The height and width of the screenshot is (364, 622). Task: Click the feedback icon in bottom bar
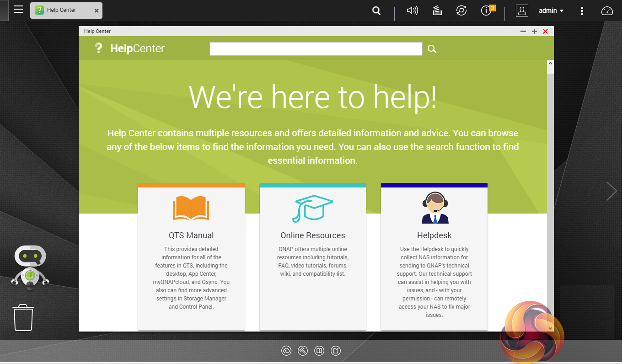(x=336, y=351)
